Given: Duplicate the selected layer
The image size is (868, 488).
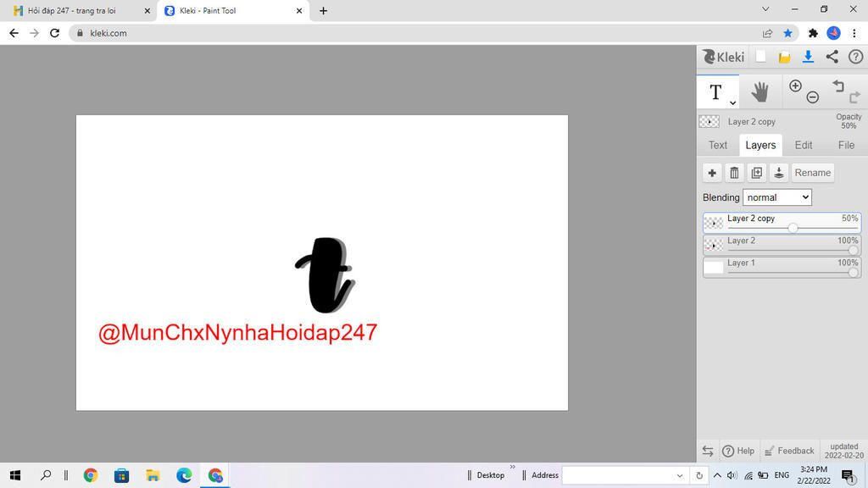Looking at the screenshot, I should 756,173.
